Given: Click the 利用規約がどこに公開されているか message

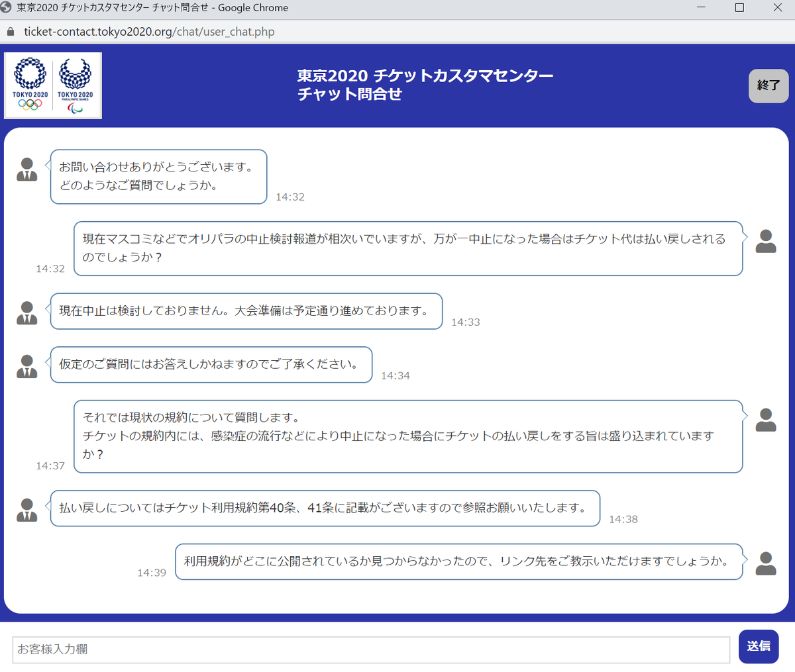Looking at the screenshot, I should [x=459, y=562].
